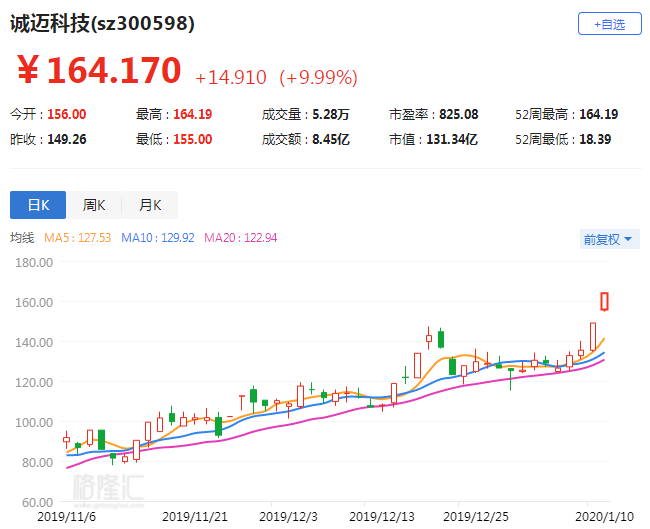
Task: Click x-axis date label 2019/12/3
Action: pyautogui.click(x=288, y=517)
